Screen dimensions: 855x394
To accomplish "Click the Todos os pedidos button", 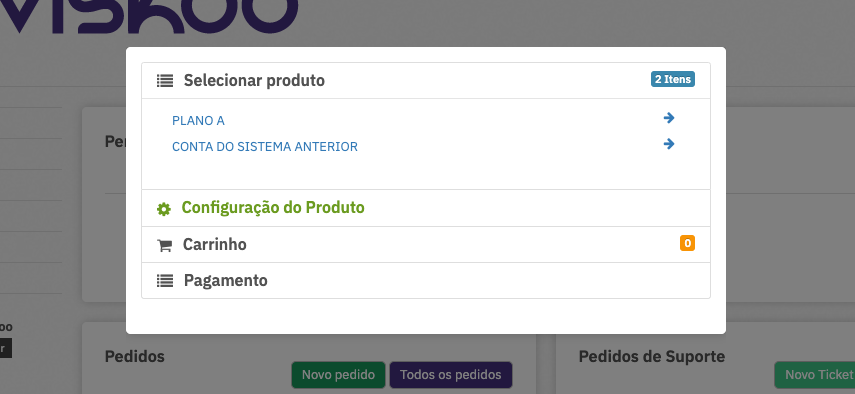I will point(450,375).
